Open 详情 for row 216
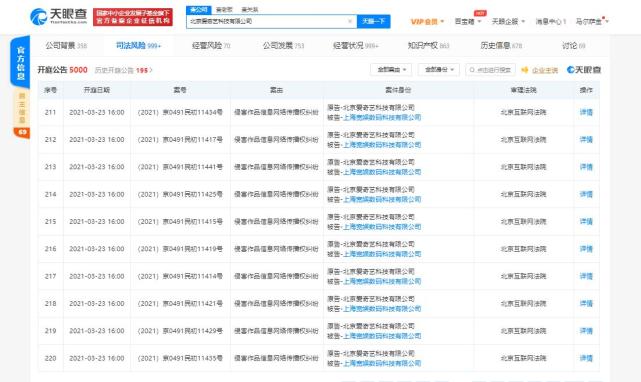This screenshot has width=641, height=382. tap(586, 249)
